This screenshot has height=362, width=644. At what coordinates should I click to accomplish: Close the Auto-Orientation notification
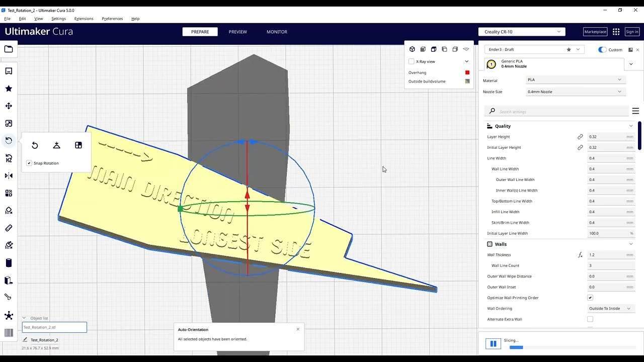[x=298, y=329]
